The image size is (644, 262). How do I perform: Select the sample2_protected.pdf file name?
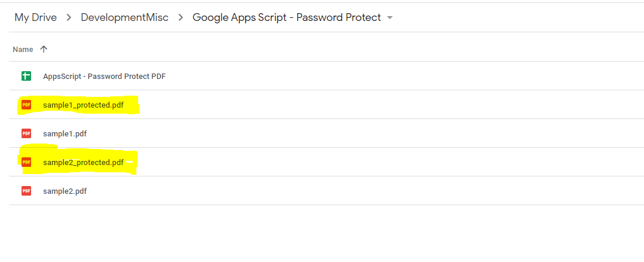point(83,163)
